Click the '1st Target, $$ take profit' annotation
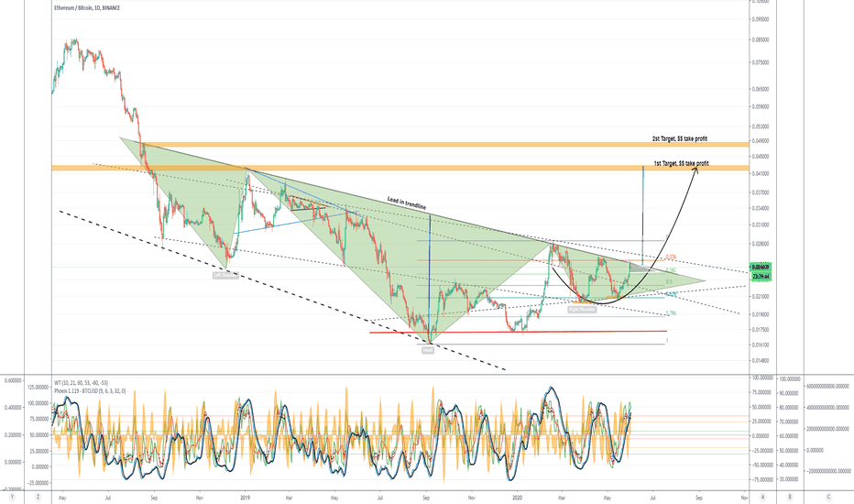The height and width of the screenshot is (504, 854). click(x=682, y=163)
